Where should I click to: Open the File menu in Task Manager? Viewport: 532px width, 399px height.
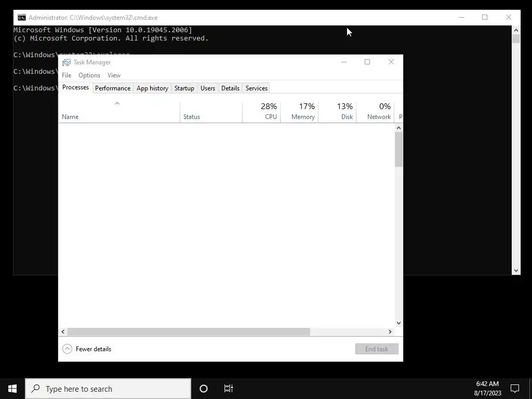pos(66,75)
